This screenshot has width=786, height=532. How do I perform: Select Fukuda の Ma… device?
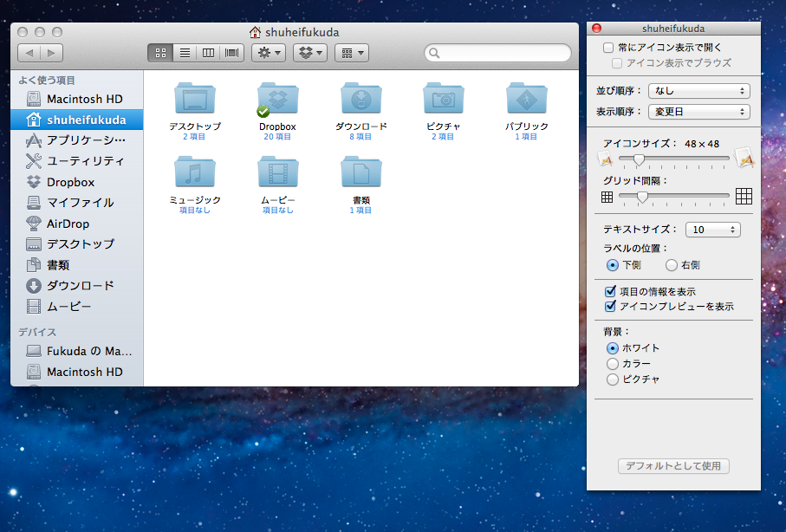click(77, 351)
